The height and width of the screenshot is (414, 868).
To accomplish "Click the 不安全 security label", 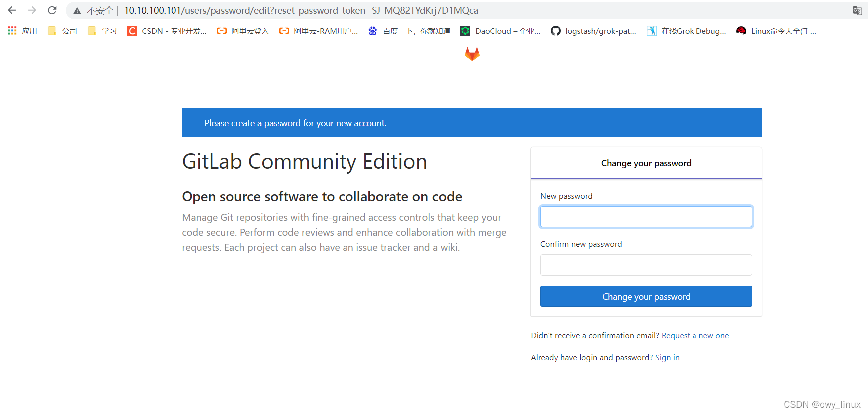I will click(x=100, y=10).
